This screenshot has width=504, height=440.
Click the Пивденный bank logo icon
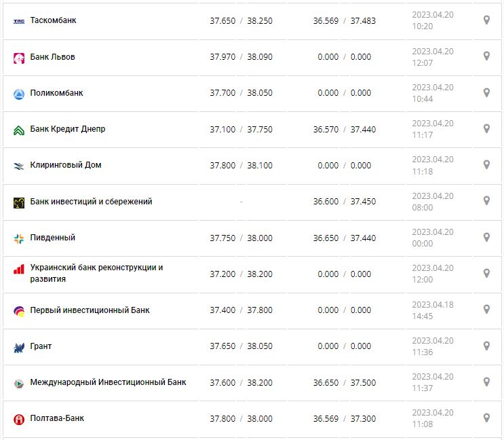click(x=19, y=238)
